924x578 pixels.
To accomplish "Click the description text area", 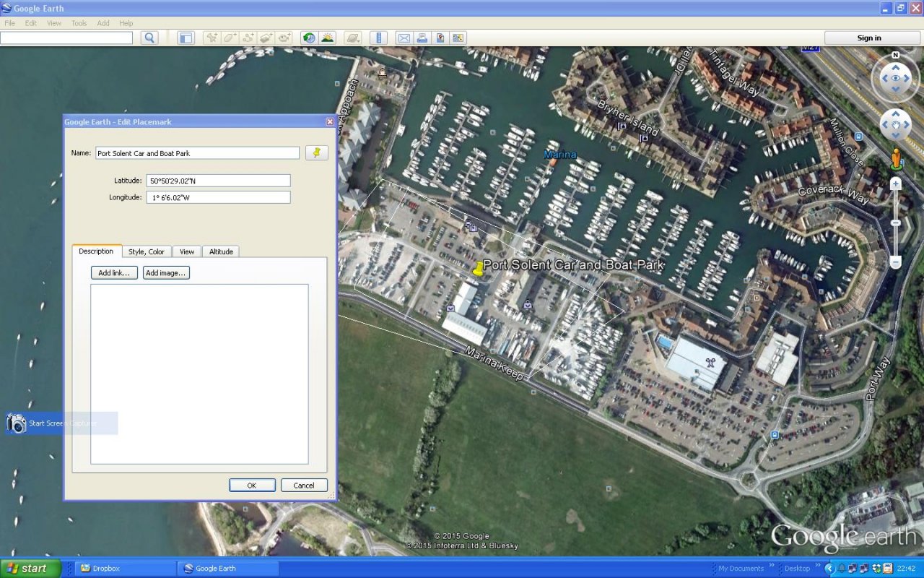I will pyautogui.click(x=199, y=374).
